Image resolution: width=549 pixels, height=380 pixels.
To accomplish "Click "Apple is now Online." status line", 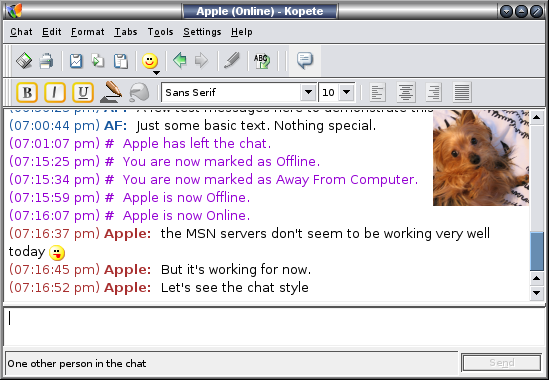I will (186, 216).
